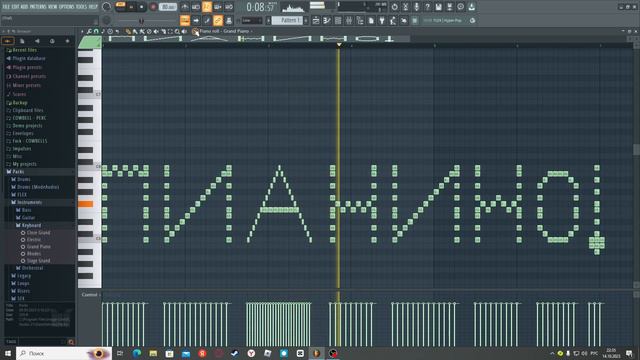
Task: Click the record button
Action: point(153,7)
